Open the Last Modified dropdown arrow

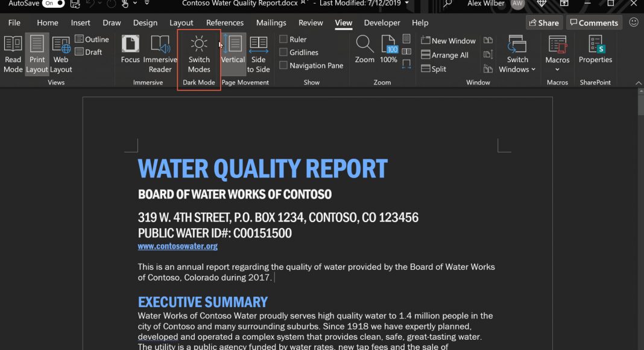coord(407,3)
